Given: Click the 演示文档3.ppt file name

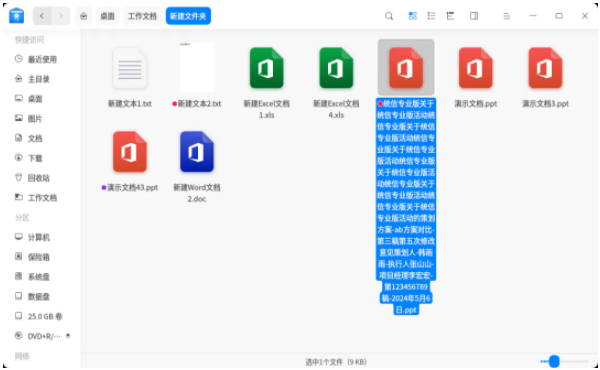Looking at the screenshot, I should (545, 104).
